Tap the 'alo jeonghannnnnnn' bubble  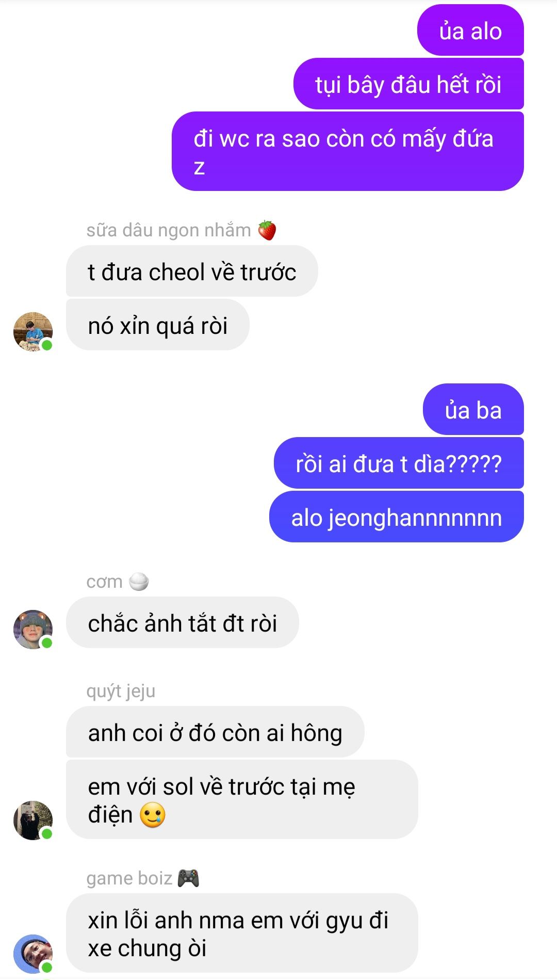397,517
